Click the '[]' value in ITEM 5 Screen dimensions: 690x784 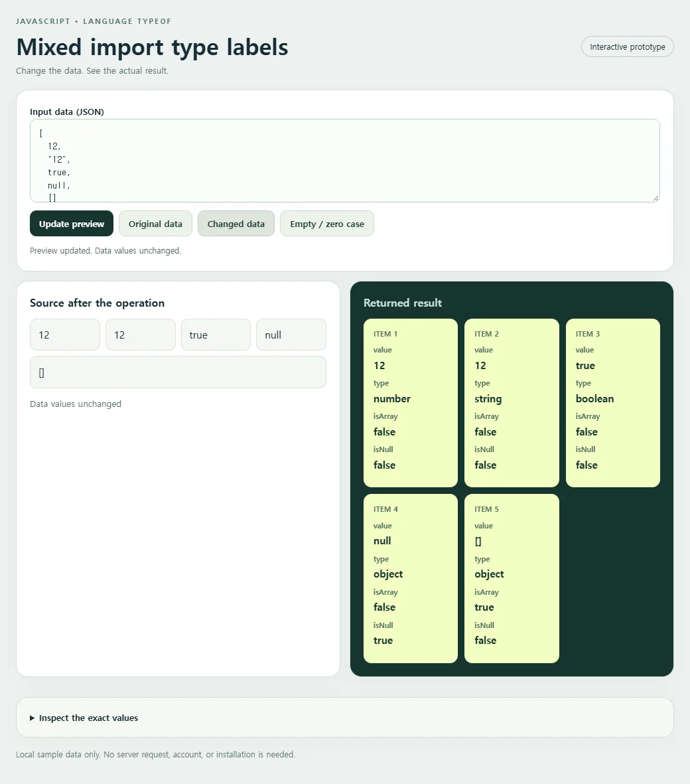pos(478,541)
